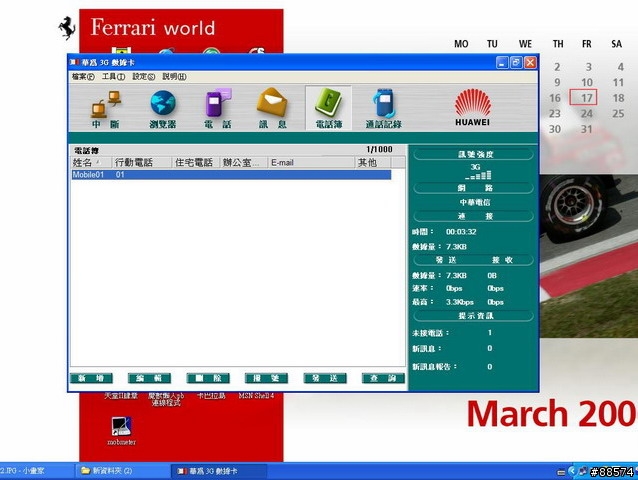Click the 發送 send button below list
Viewport: 638px width, 480px height.
[325, 378]
